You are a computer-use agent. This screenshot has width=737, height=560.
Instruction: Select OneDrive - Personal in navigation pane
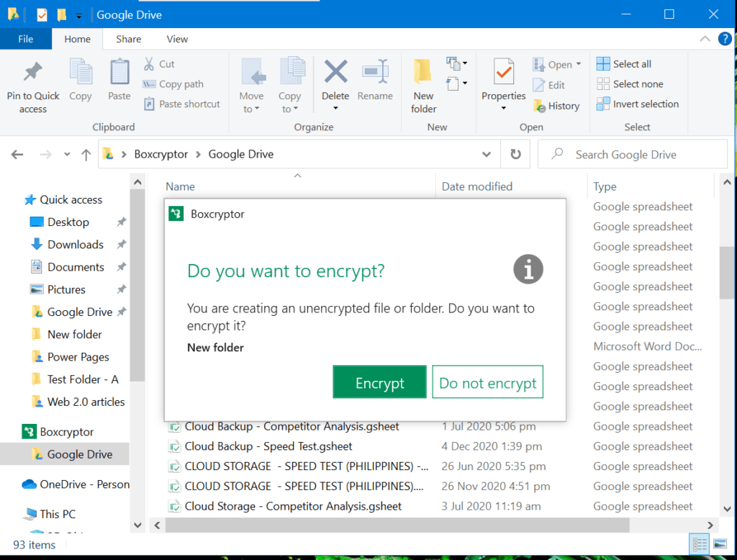pyautogui.click(x=76, y=484)
